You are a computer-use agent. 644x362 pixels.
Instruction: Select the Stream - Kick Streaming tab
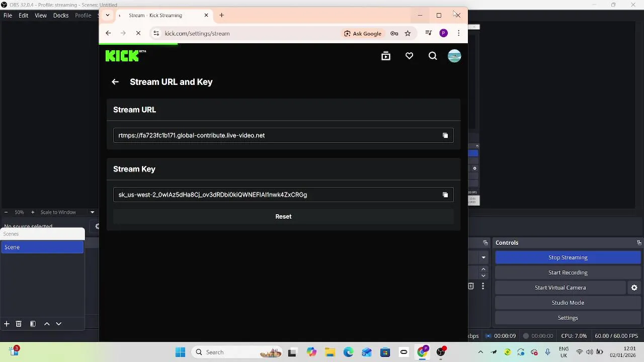tap(164, 15)
